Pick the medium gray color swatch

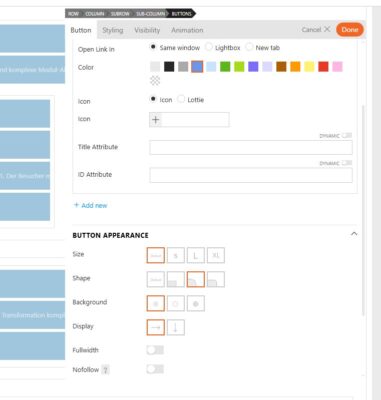(183, 67)
